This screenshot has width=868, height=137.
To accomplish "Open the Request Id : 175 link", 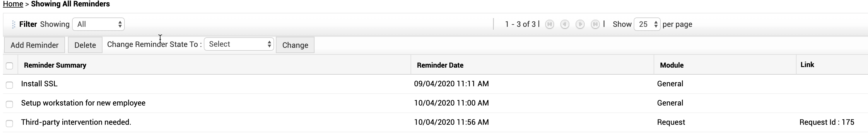I will pyautogui.click(x=826, y=122).
